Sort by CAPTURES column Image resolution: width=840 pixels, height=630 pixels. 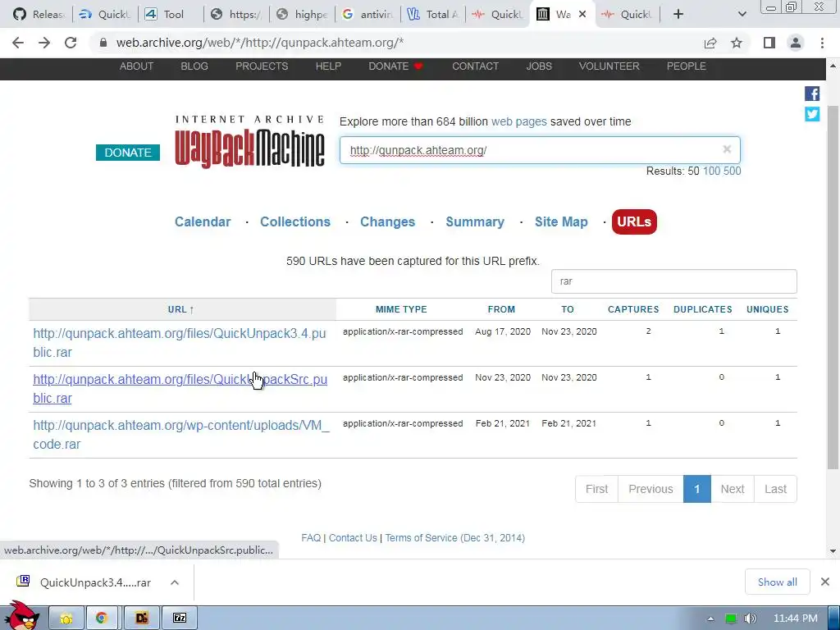click(633, 309)
